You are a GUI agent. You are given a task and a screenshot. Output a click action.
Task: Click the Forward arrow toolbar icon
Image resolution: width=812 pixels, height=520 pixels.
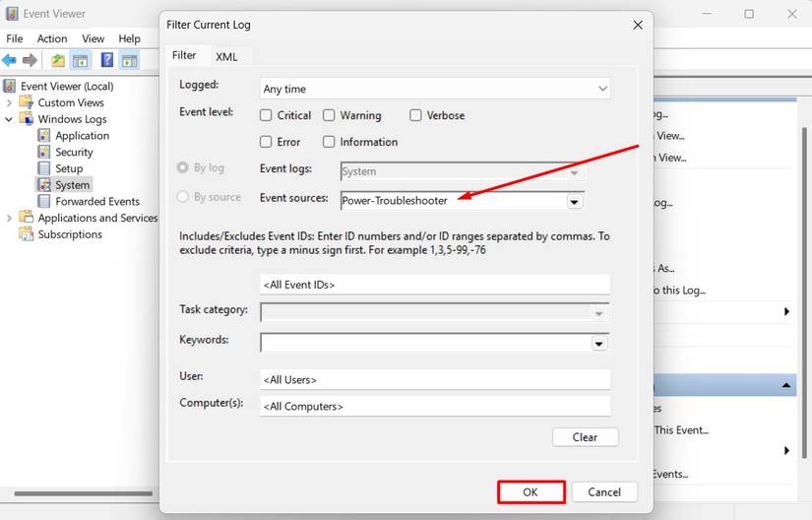tap(31, 61)
